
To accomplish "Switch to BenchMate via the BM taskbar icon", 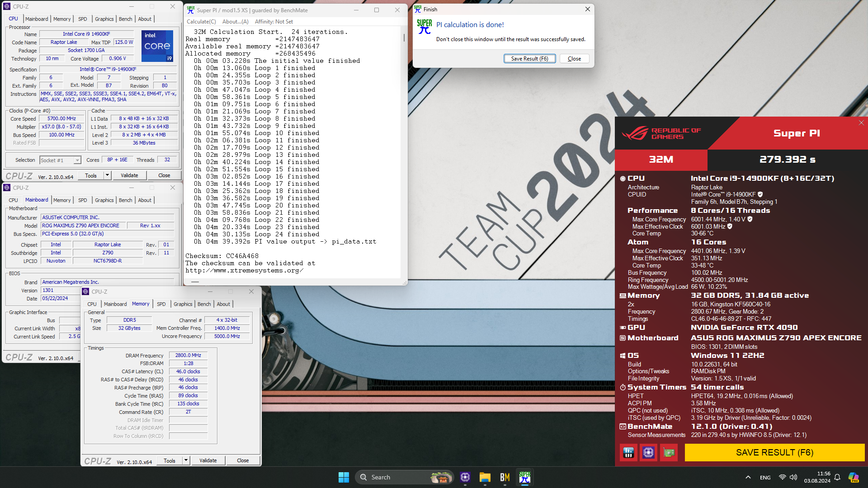I will coord(505,477).
